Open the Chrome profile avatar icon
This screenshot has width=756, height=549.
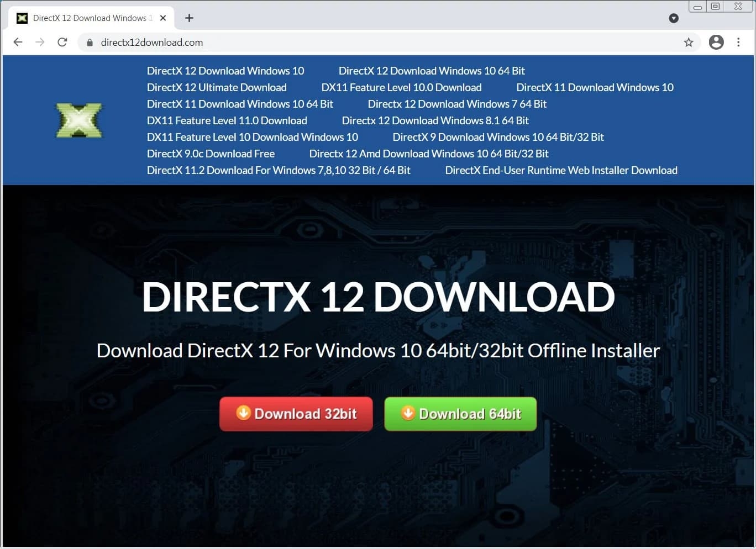pos(716,43)
